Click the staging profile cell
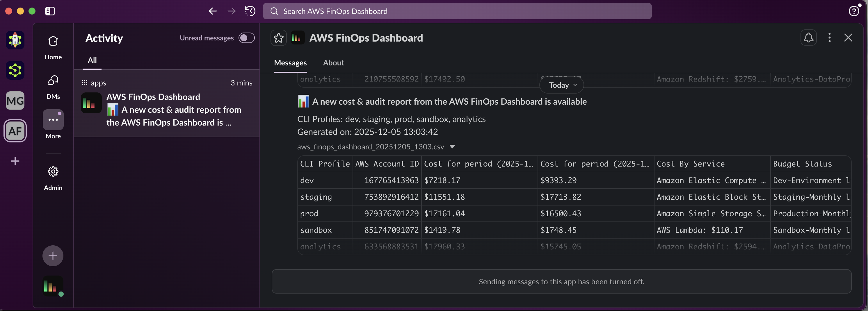The image size is (868, 311). coord(325,197)
